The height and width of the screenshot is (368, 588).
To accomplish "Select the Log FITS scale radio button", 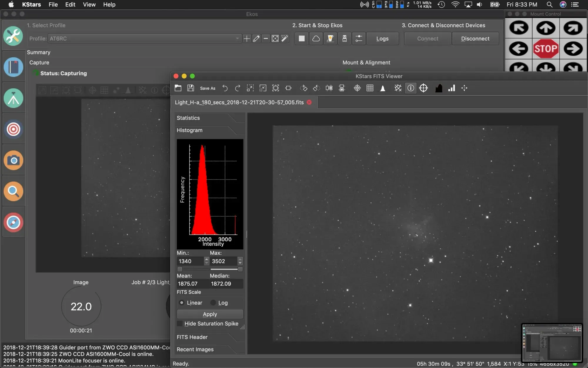I will [x=213, y=303].
